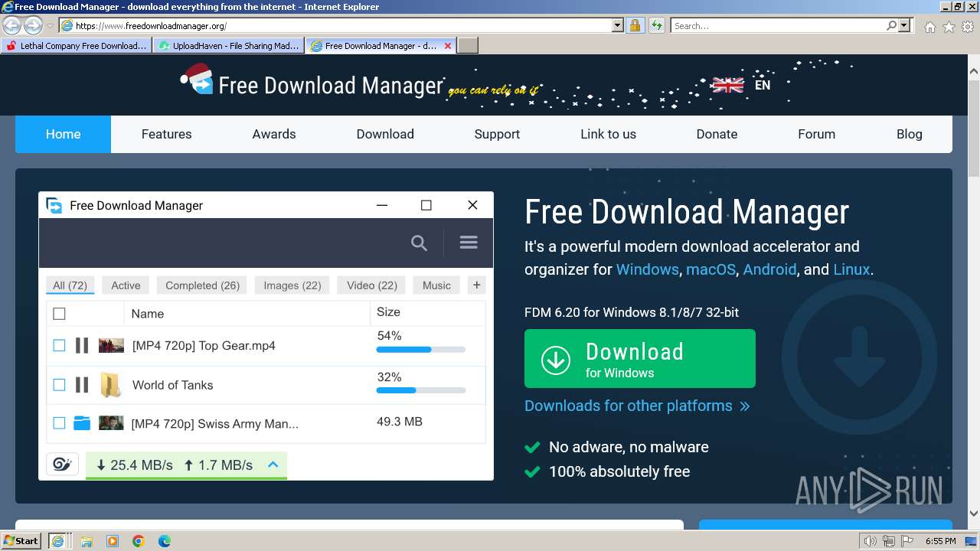Click the Swiss Army Man video thumbnail
This screenshot has width=980, height=551.
coord(111,422)
